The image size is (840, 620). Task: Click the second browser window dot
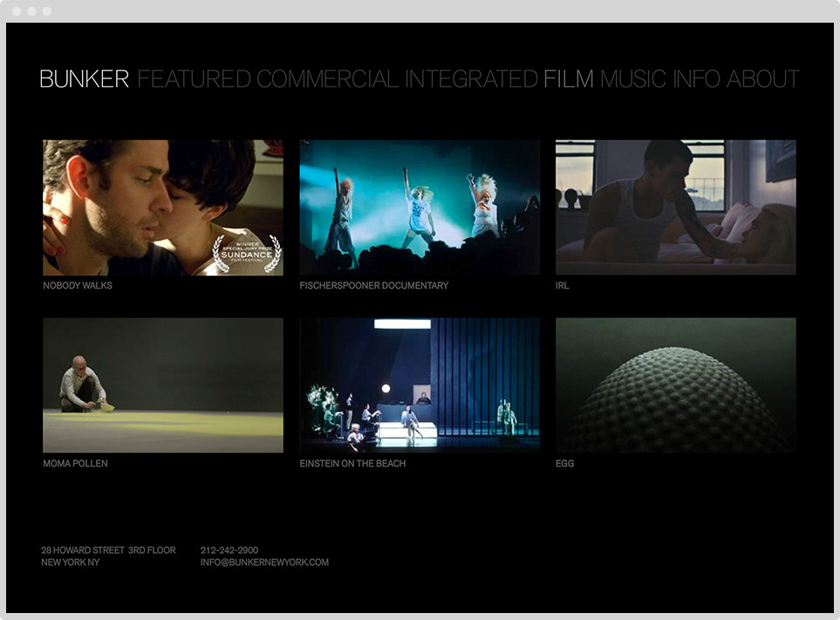click(31, 11)
